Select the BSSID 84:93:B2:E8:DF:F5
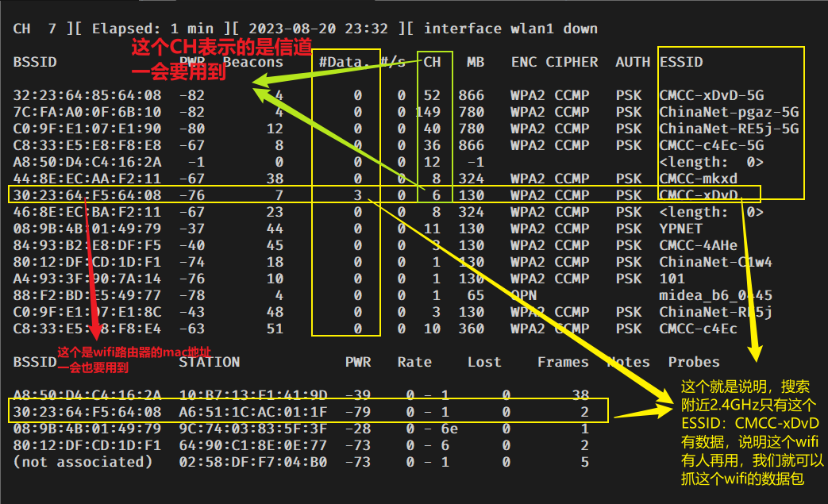The width and height of the screenshot is (828, 504). click(x=87, y=245)
